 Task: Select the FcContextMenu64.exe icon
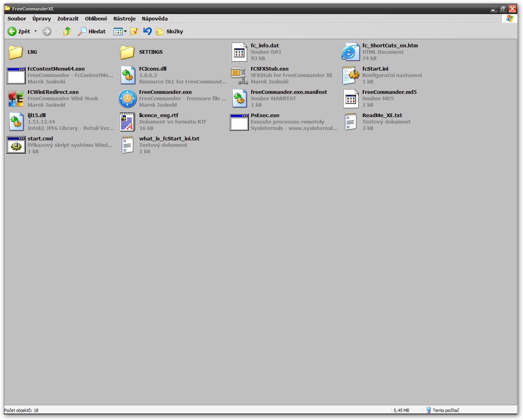(16, 75)
